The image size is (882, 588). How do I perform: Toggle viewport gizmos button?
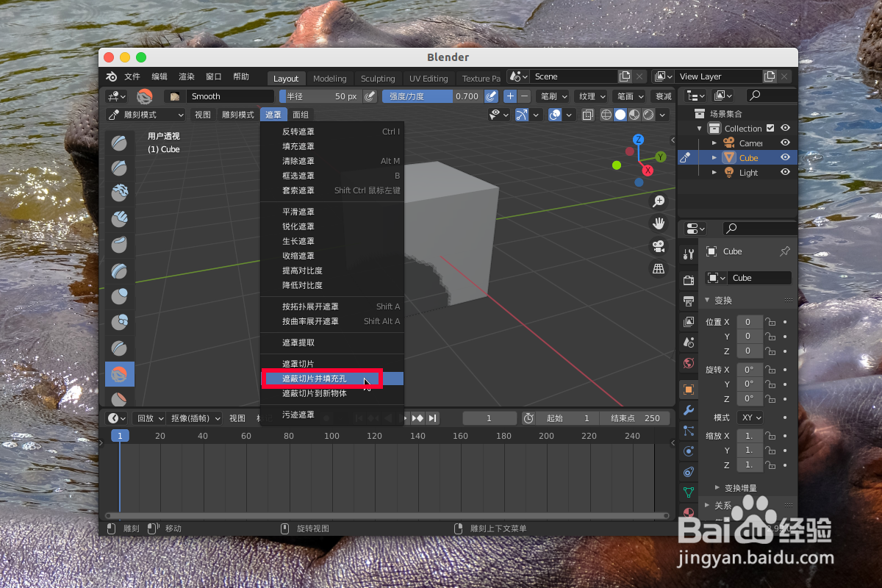coord(521,115)
